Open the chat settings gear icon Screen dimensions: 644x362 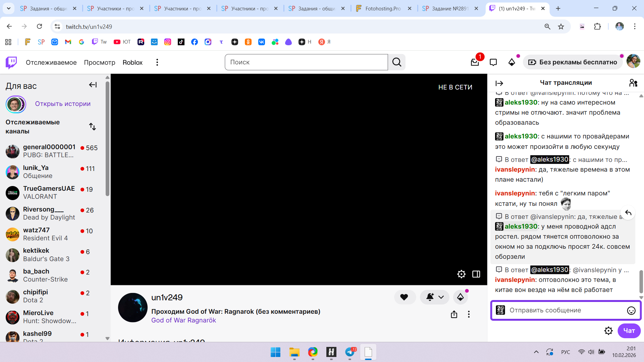coord(608,331)
